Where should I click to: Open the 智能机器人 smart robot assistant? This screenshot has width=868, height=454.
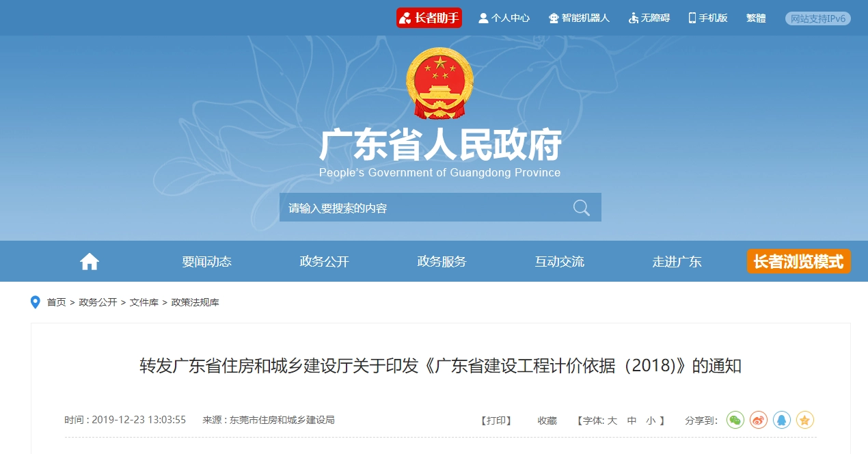click(x=579, y=18)
